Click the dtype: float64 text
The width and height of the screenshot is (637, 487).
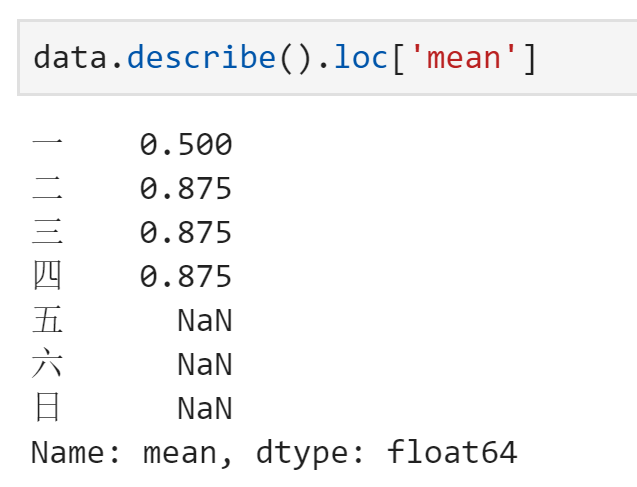[386, 453]
